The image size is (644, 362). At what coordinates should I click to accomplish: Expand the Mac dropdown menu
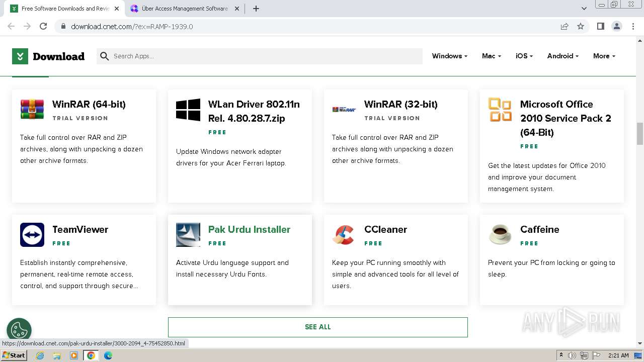pyautogui.click(x=492, y=56)
